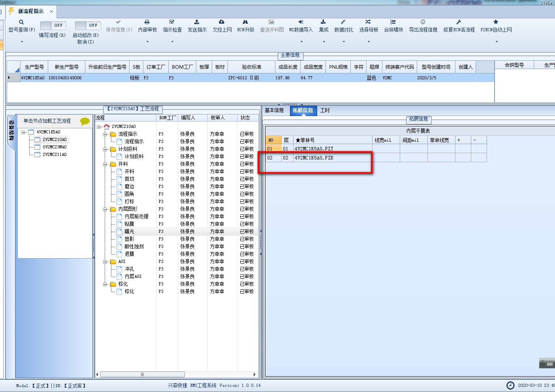Select the 内层AOI process step
The image size is (555, 392).
tap(133, 277)
